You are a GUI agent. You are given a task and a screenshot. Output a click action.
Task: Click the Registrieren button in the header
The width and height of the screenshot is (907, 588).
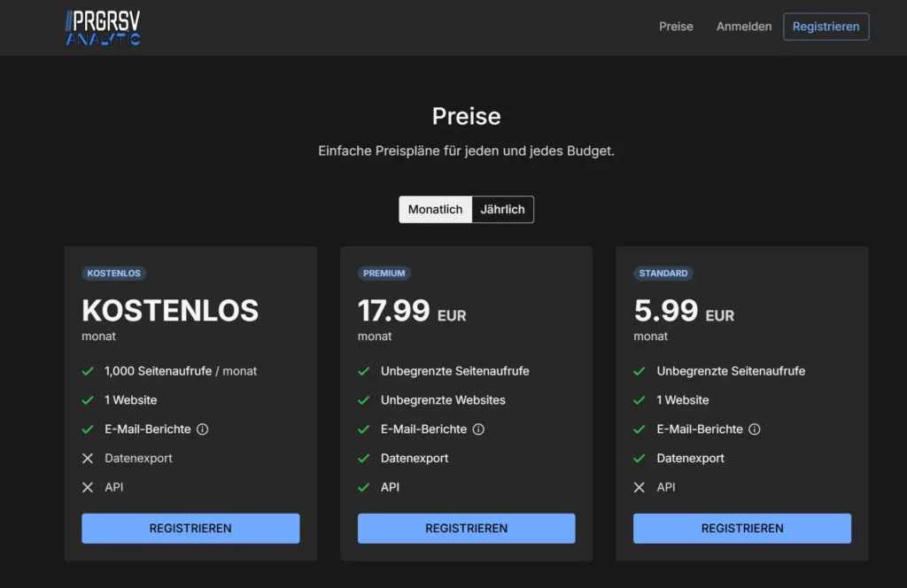(826, 27)
